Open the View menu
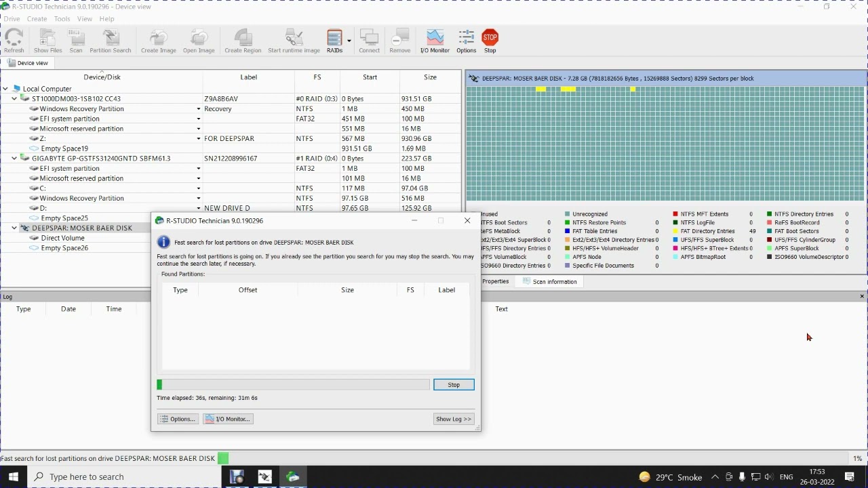This screenshot has height=488, width=868. (85, 19)
